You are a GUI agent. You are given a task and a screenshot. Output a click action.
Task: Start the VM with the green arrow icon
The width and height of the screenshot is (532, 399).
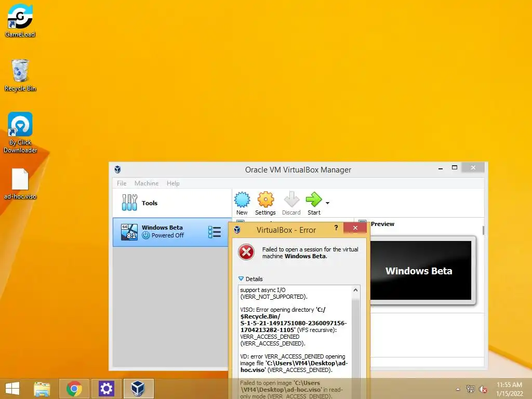click(x=314, y=203)
